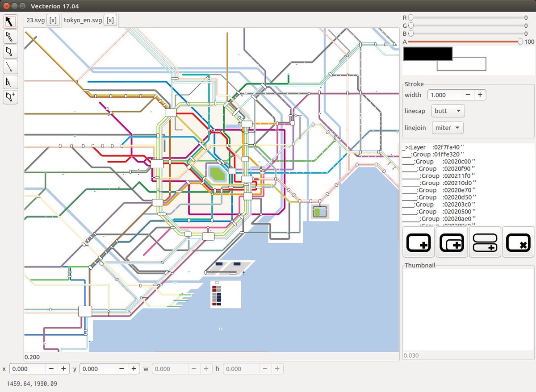The image size is (536, 392).
Task: Decrease stroke width with minus button
Action: (x=467, y=95)
